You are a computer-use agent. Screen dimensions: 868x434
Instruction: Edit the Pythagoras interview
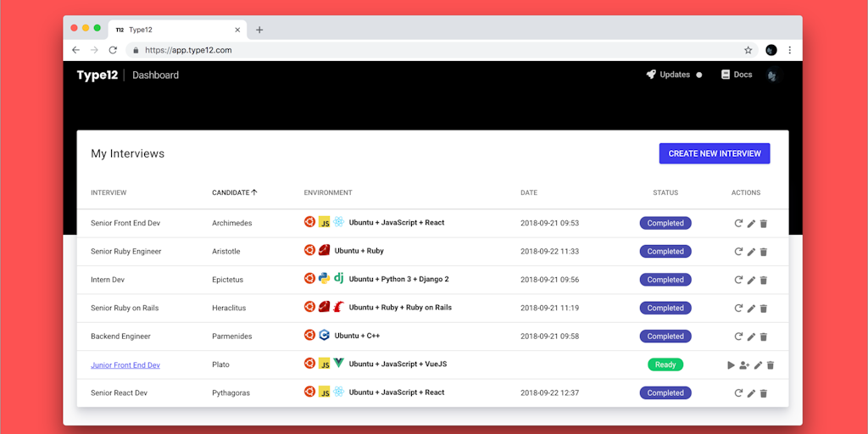751,393
